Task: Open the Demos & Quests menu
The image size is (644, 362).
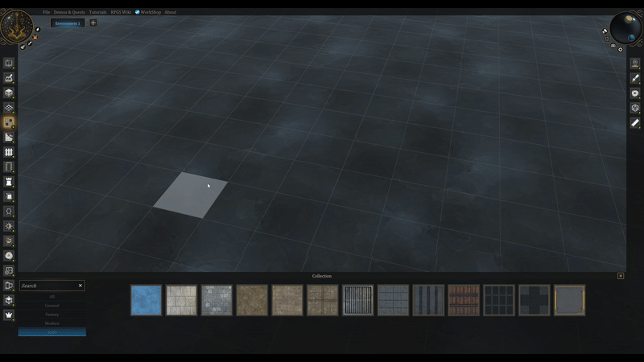Action: [69, 12]
